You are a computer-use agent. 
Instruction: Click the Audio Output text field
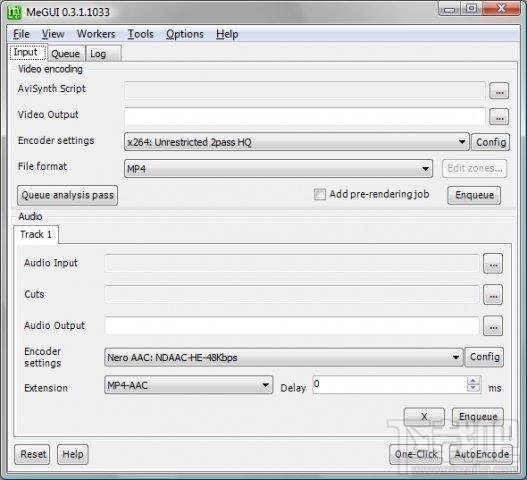(292, 325)
